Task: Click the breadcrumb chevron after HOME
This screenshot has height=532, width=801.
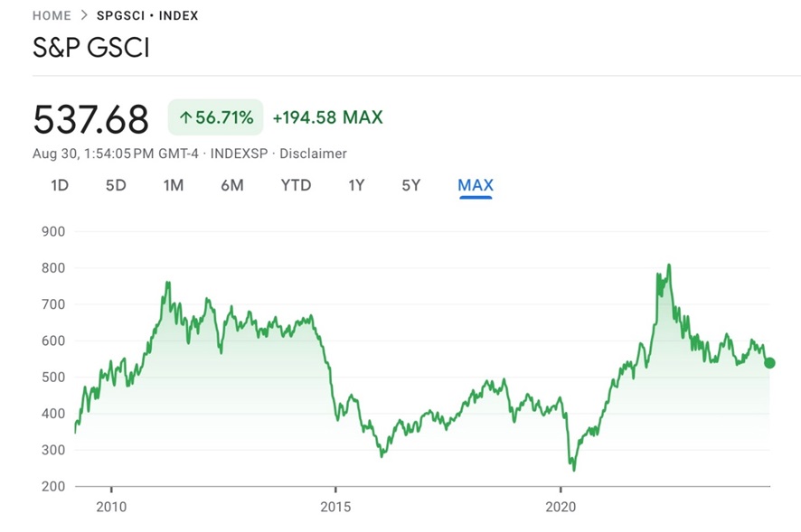Action: pyautogui.click(x=84, y=15)
